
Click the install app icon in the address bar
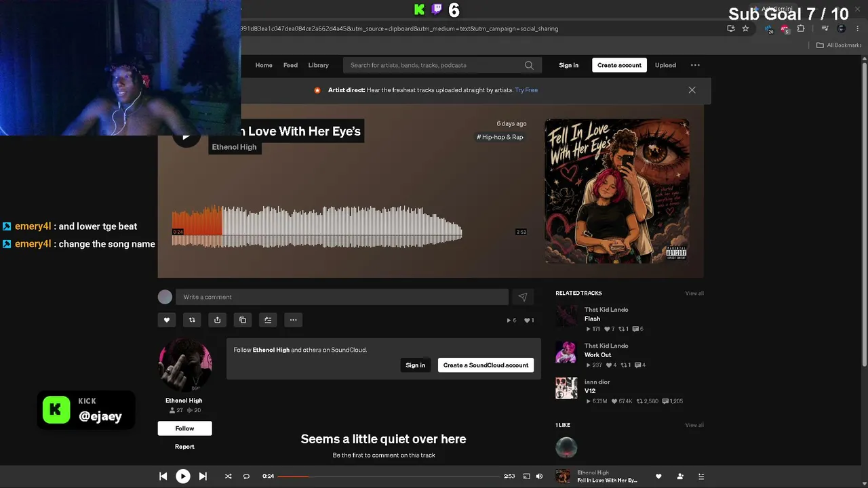[x=730, y=28]
